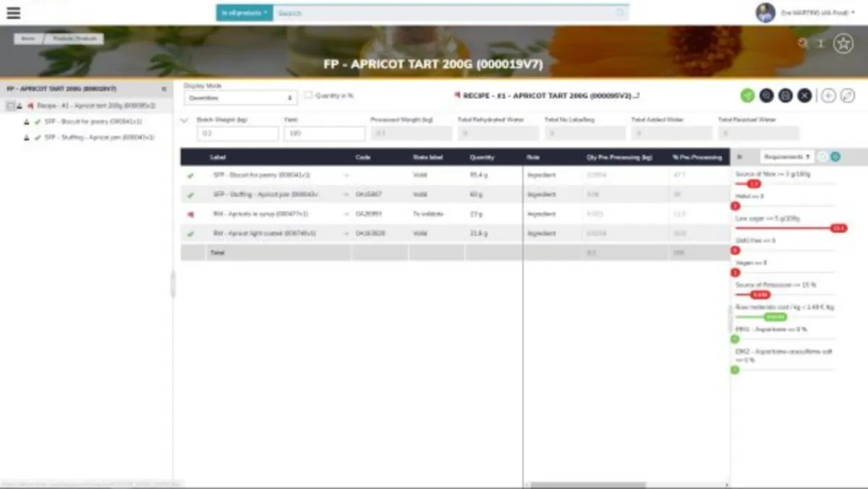The height and width of the screenshot is (489, 868).
Task: Click the red flag beside the recipe title
Action: [x=457, y=95]
